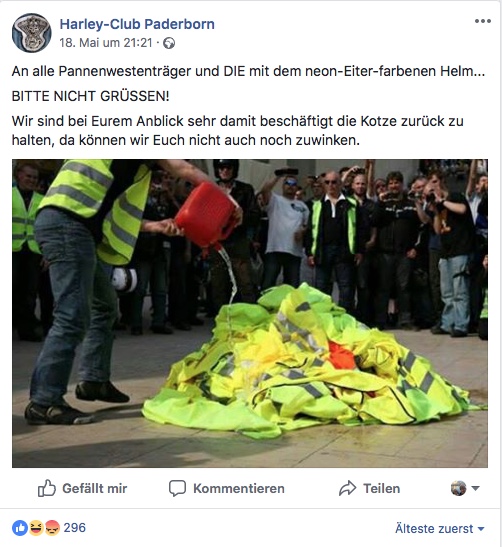Open the post-as profile selector dropdown
The height and width of the screenshot is (547, 502).
465,488
